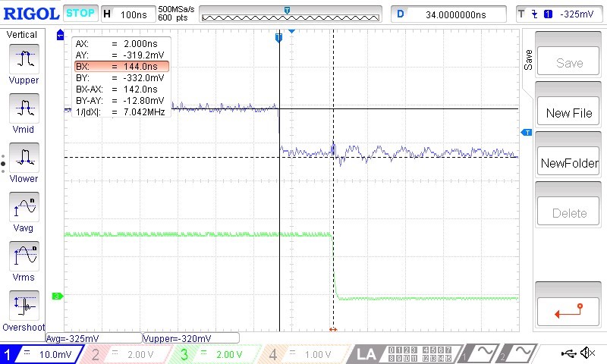Enable channel 4 display
The width and height of the screenshot is (607, 364).
click(301, 354)
